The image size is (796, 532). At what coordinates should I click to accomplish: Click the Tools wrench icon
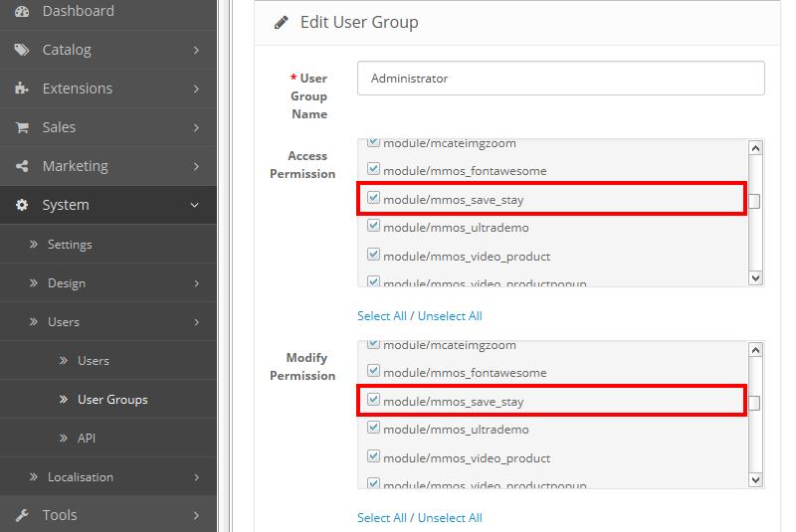[x=22, y=515]
